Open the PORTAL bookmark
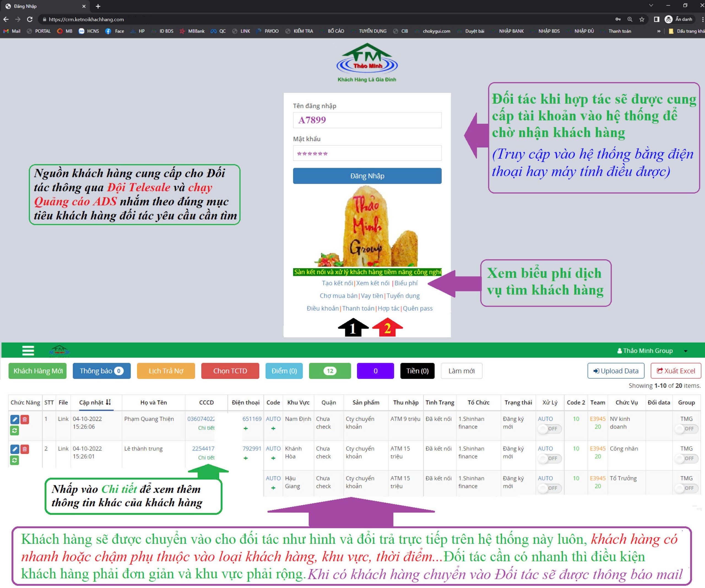Screen dimensions: 705x588 (x=39, y=31)
